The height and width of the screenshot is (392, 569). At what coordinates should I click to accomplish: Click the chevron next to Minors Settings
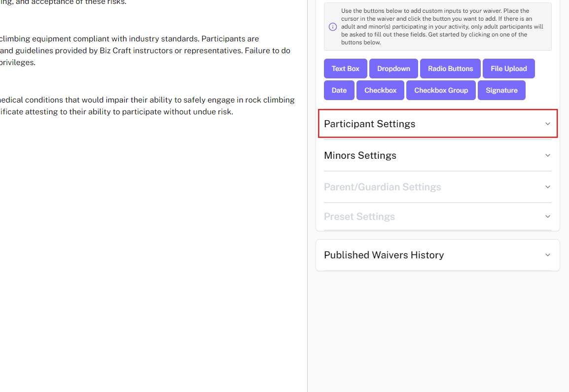point(547,155)
